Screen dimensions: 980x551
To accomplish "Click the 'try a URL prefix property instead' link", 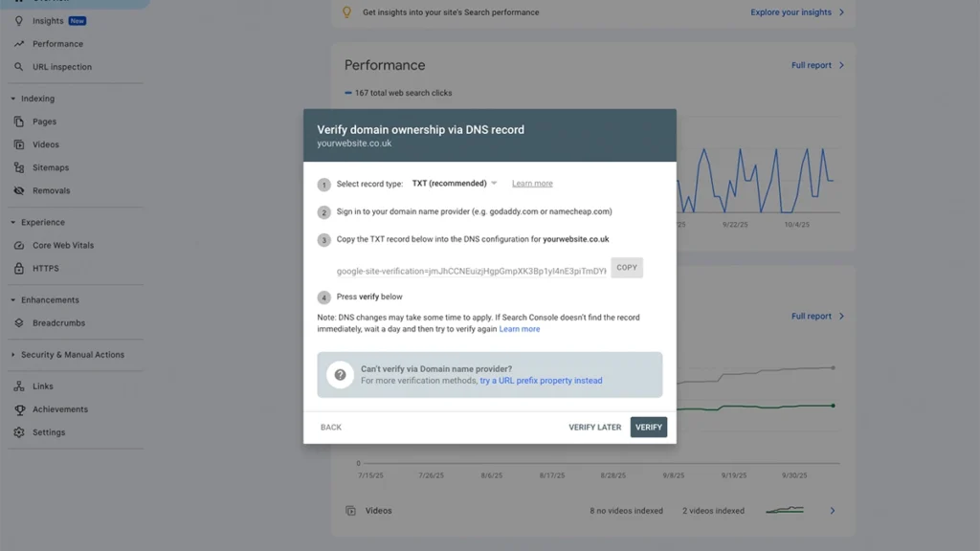I will point(541,381).
